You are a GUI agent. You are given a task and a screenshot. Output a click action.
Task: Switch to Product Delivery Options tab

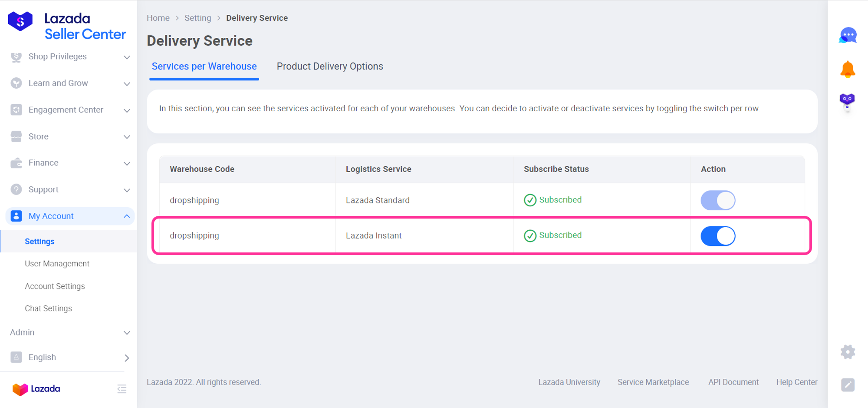[x=330, y=66]
